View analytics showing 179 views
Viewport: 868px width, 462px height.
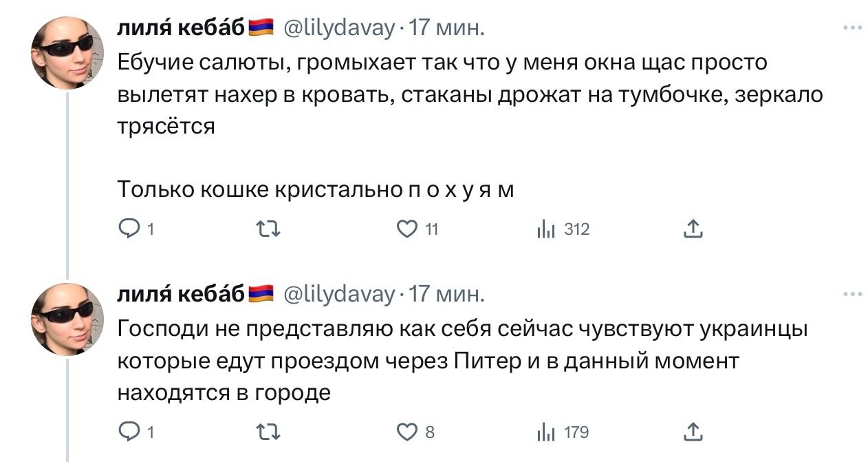545,432
